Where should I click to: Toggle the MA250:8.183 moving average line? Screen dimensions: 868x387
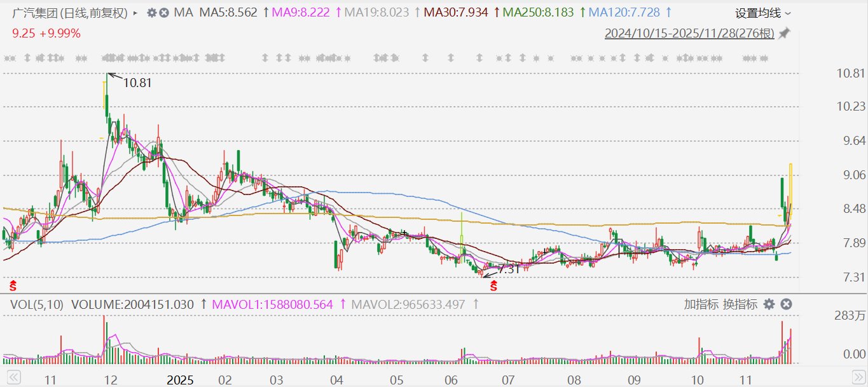pos(537,13)
